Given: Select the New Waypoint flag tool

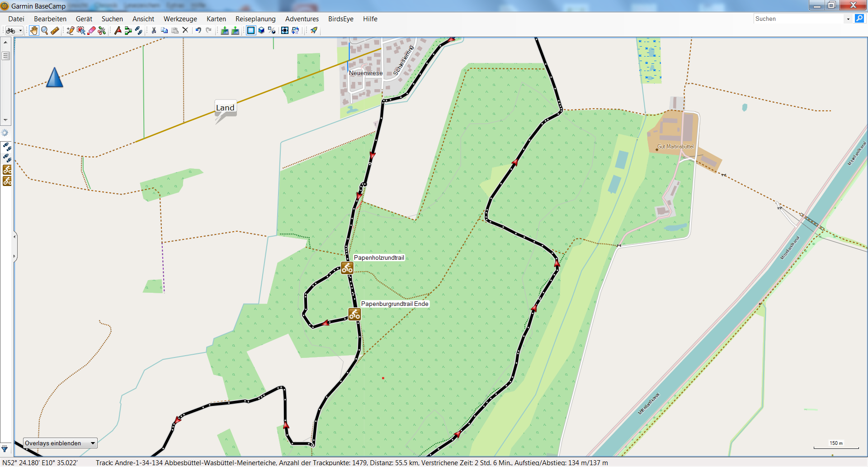Looking at the screenshot, I should (x=118, y=30).
